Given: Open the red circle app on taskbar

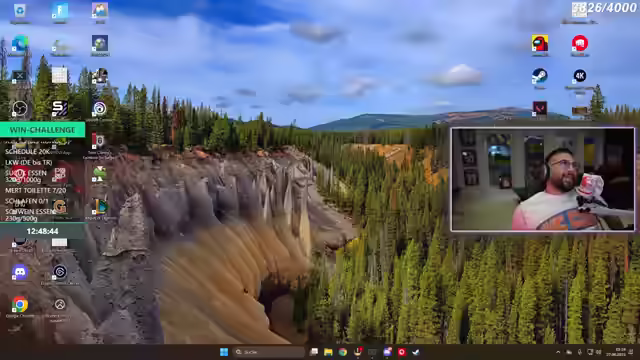Looking at the screenshot, I should pyautogui.click(x=402, y=352).
